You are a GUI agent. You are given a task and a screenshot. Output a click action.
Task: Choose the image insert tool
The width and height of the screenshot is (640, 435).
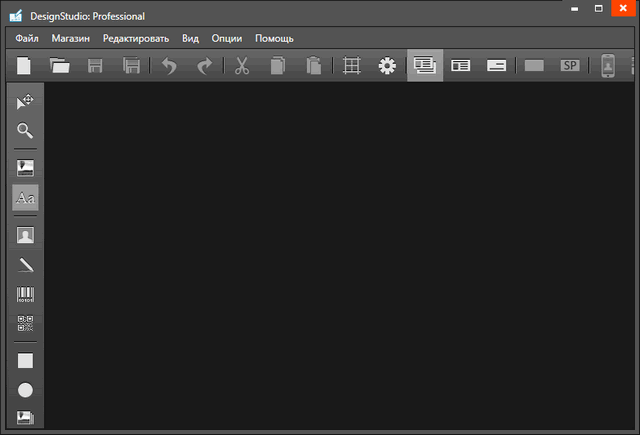coord(25,167)
